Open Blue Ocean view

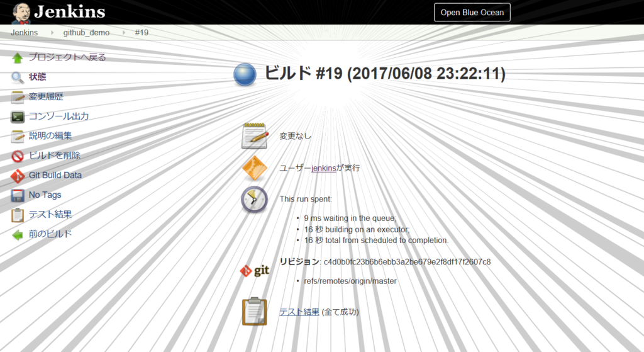472,13
